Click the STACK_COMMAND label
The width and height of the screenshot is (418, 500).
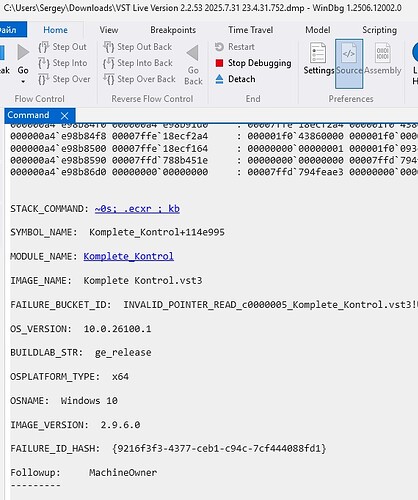click(x=49, y=209)
